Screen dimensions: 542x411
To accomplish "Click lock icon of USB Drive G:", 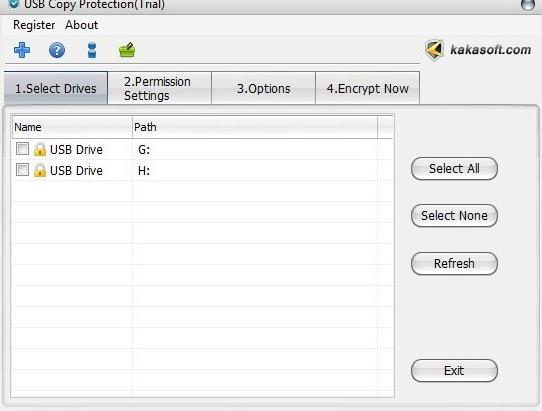I will pyautogui.click(x=40, y=149).
